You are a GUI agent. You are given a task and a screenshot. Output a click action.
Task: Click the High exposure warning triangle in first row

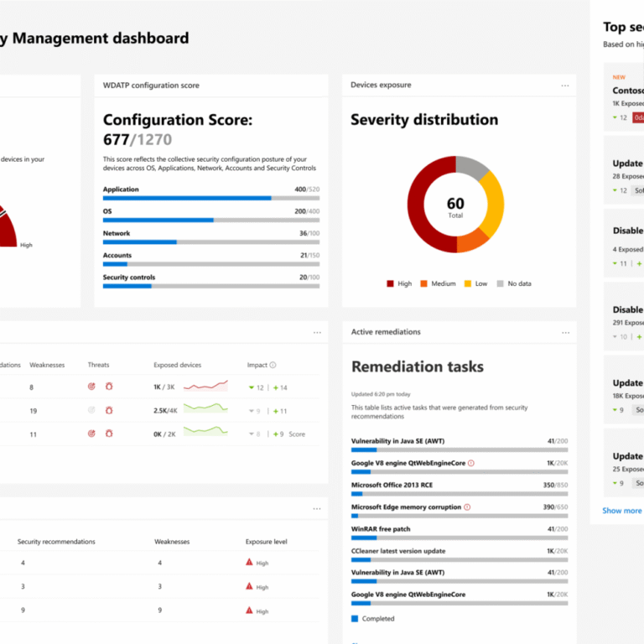pos(249,563)
